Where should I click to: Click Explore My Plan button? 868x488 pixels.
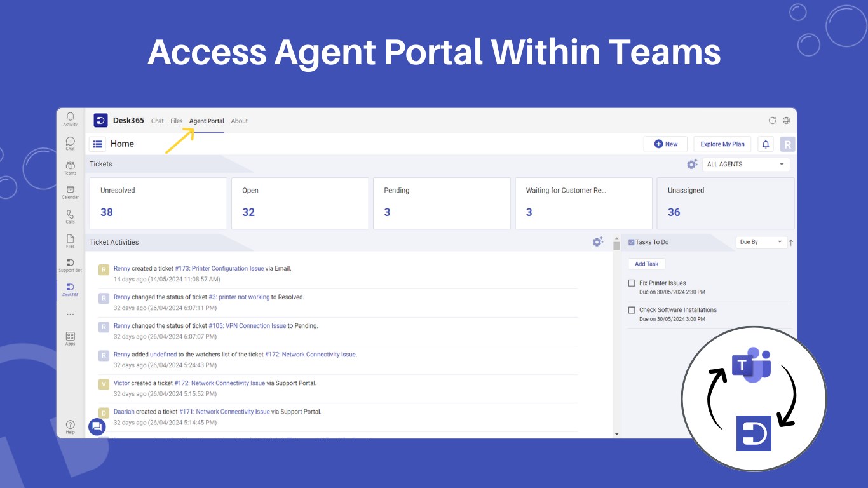(722, 144)
